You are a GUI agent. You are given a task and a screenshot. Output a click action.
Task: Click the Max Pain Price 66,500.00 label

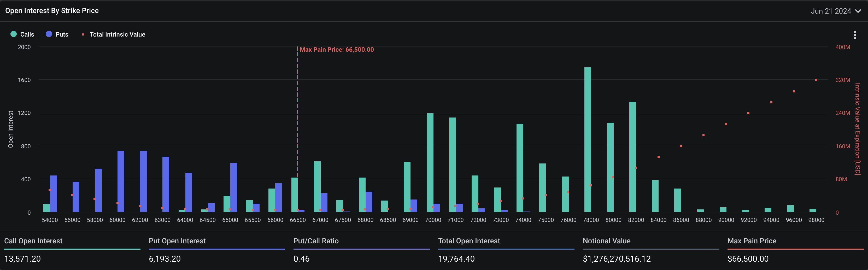pyautogui.click(x=336, y=50)
